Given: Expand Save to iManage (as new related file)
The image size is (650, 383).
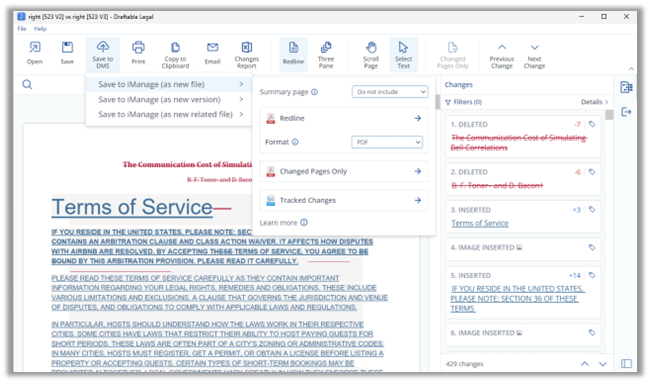Looking at the screenshot, I should pyautogui.click(x=169, y=114).
